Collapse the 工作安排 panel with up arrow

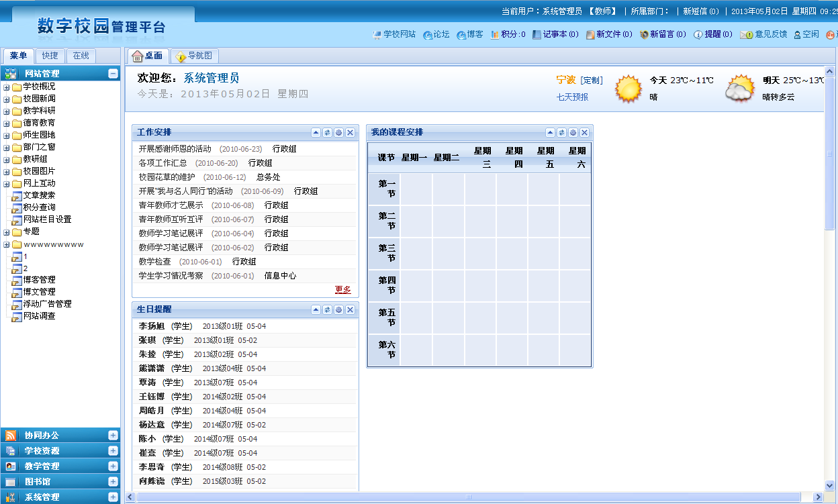[316, 132]
